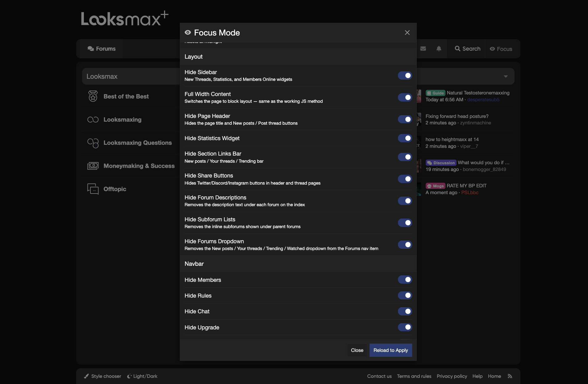
Task: Click the RSS feed icon in footer
Action: [x=510, y=376]
